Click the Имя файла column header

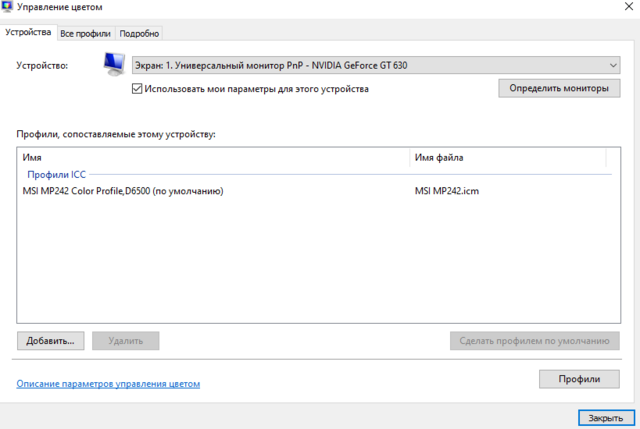(507, 158)
